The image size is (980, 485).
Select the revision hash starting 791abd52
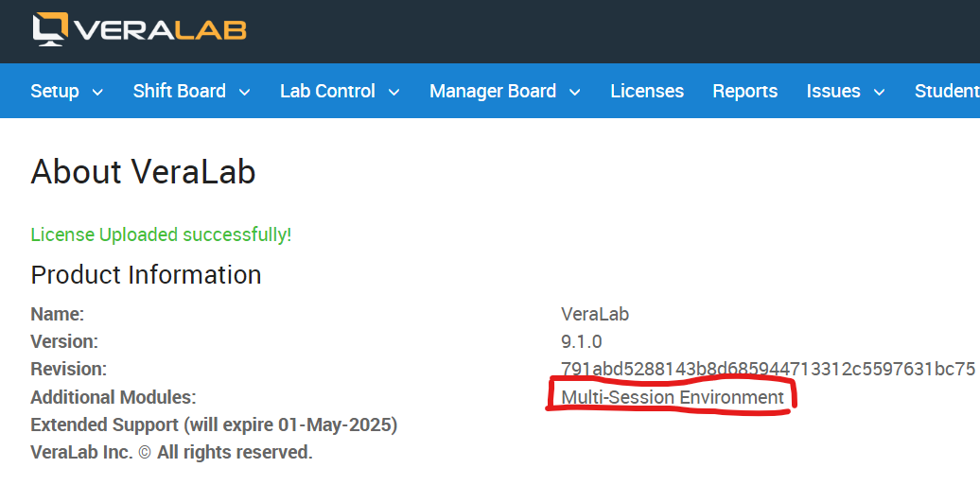pyautogui.click(x=768, y=369)
